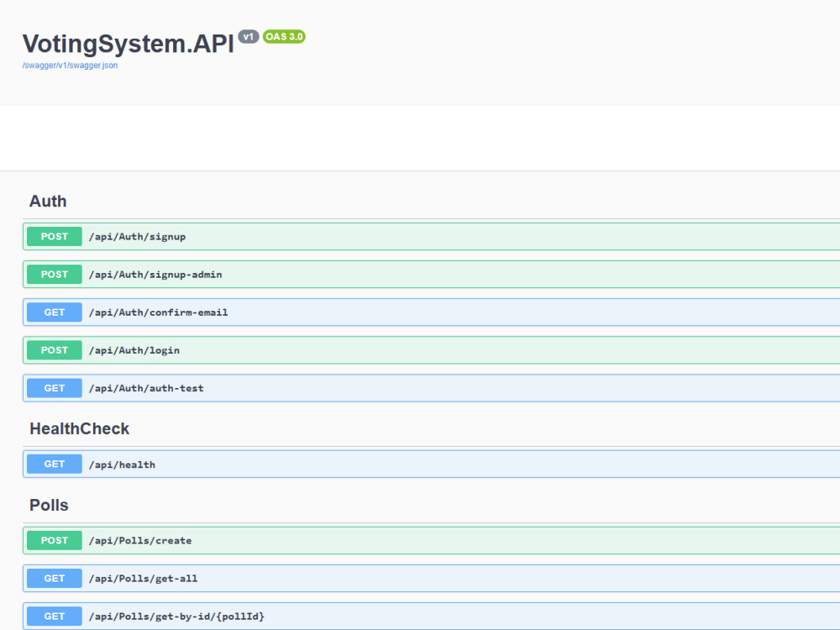Image resolution: width=840 pixels, height=630 pixels.
Task: Expand the POST /api/Auth/signup endpoint
Action: pos(431,237)
